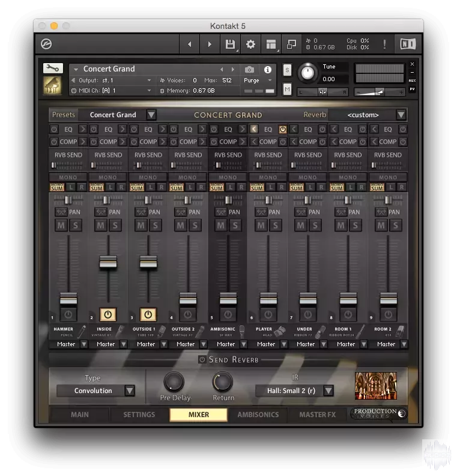Select L mono mode on the Hammer channel

point(71,188)
